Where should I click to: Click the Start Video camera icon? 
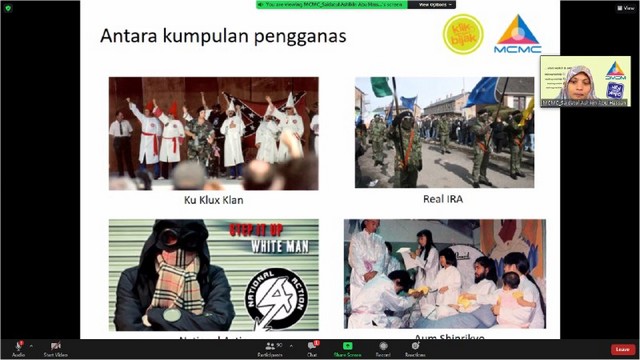click(x=56, y=346)
